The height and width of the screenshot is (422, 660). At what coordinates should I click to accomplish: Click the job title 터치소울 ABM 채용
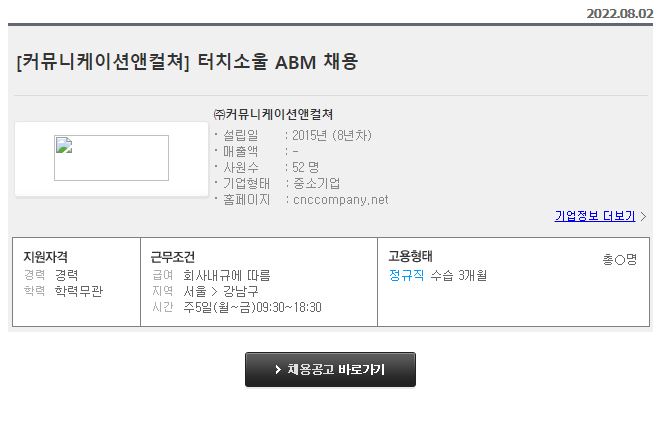[x=278, y=61]
